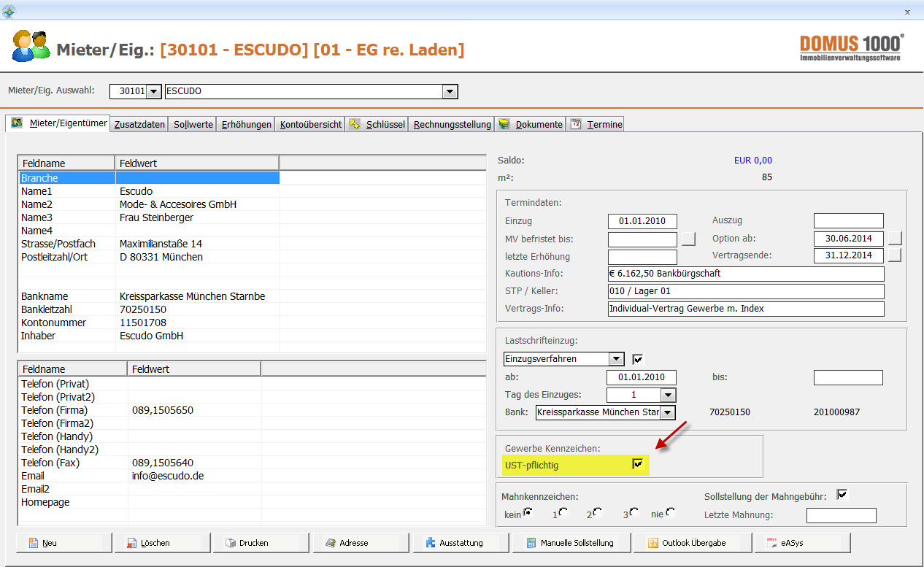Click the small button beside MV befristet bis
Viewport: 924px width, 567px height.
pyautogui.click(x=689, y=239)
